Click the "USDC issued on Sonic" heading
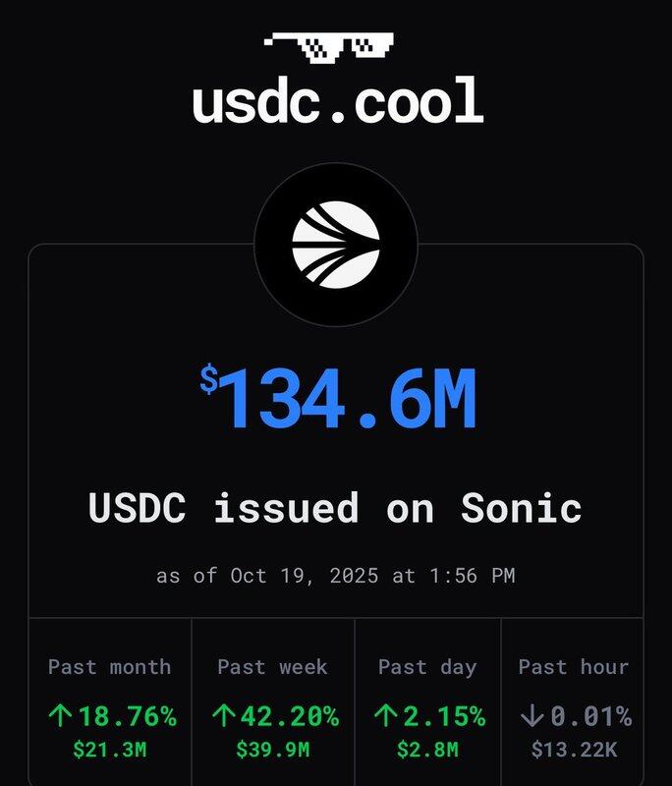Viewport: 672px width, 786px height. (336, 508)
